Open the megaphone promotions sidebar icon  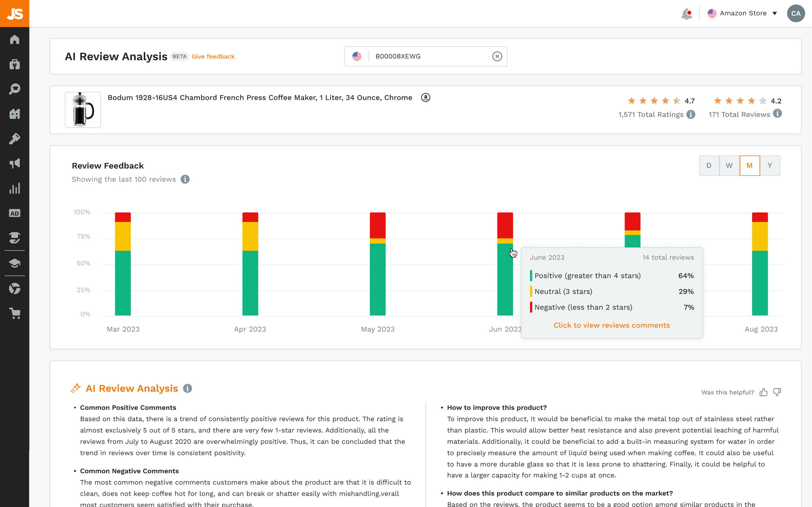(x=15, y=163)
